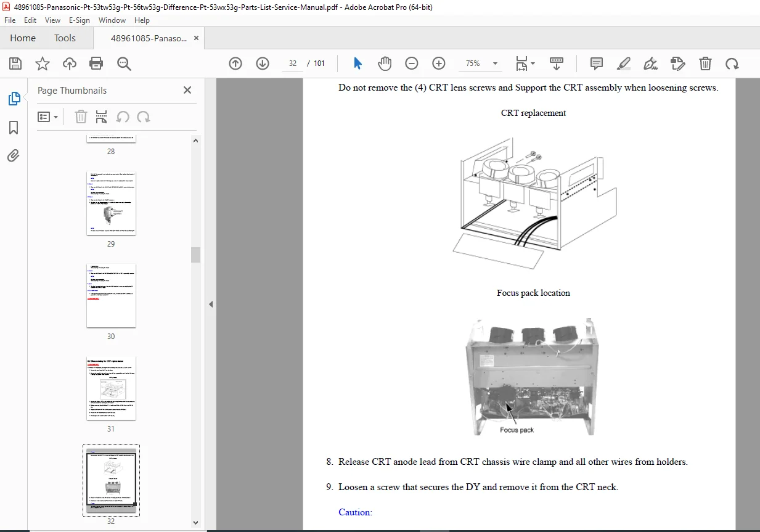Open the find text magnifier tool
This screenshot has height=532, width=760.
124,63
